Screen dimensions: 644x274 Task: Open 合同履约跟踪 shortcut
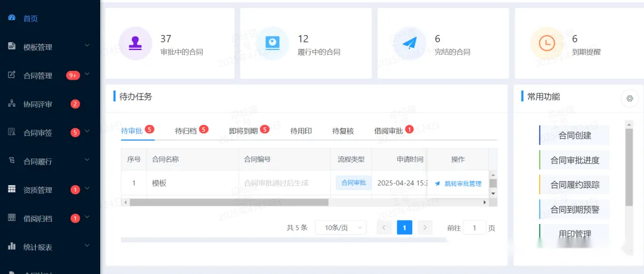(574, 185)
